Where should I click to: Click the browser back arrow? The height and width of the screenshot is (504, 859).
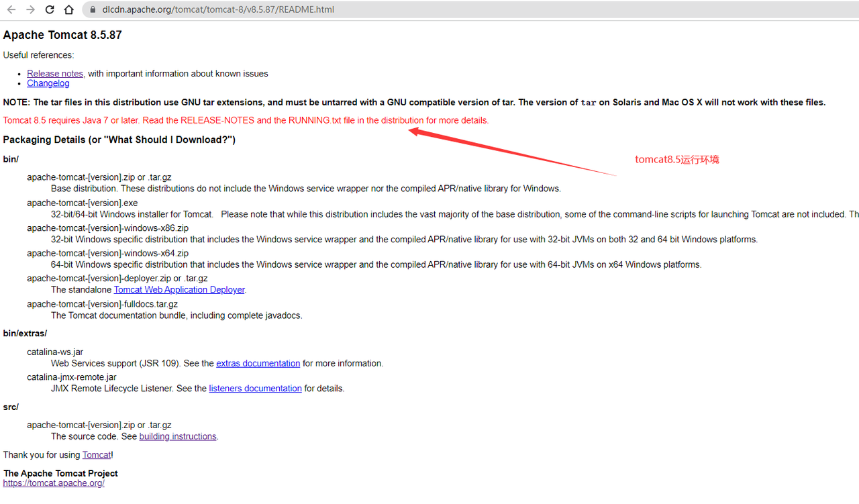point(11,10)
